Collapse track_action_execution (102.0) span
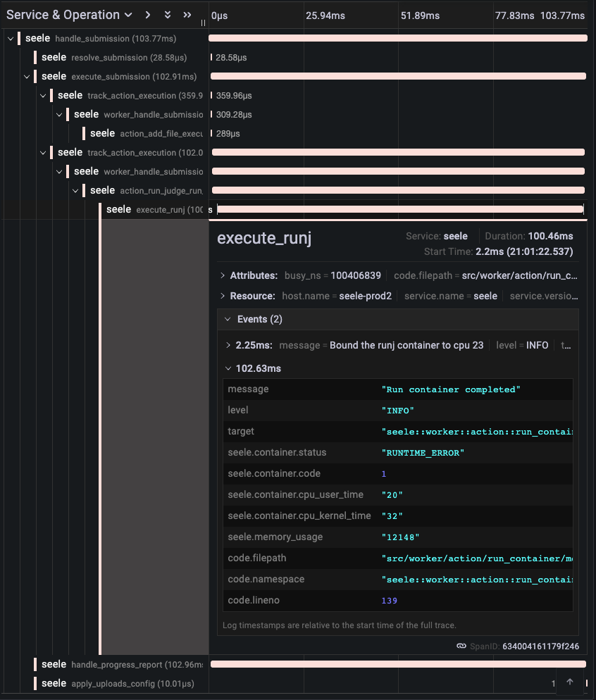The image size is (596, 700). pyautogui.click(x=43, y=153)
